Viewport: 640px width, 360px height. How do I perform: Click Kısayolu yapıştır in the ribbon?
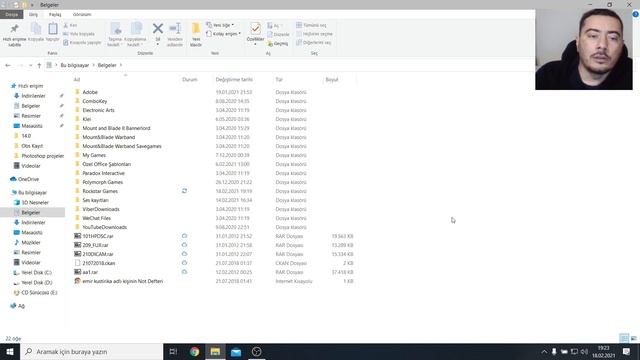82,42
